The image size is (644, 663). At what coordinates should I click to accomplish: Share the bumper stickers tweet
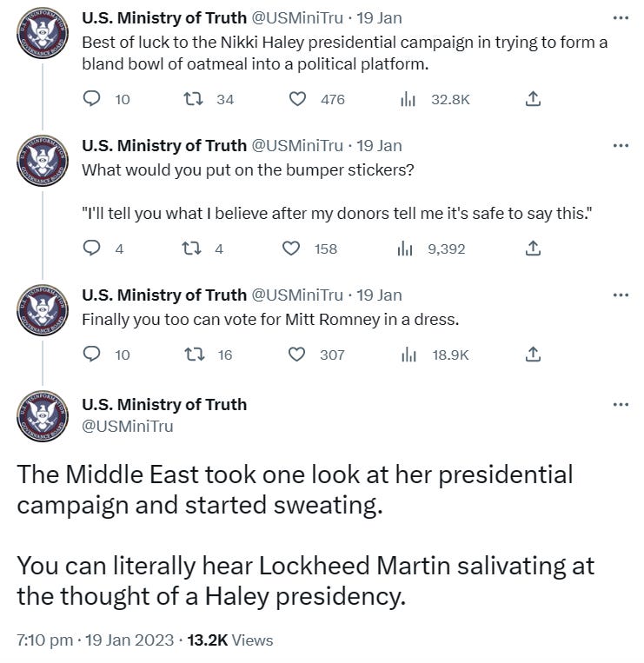coord(534,249)
